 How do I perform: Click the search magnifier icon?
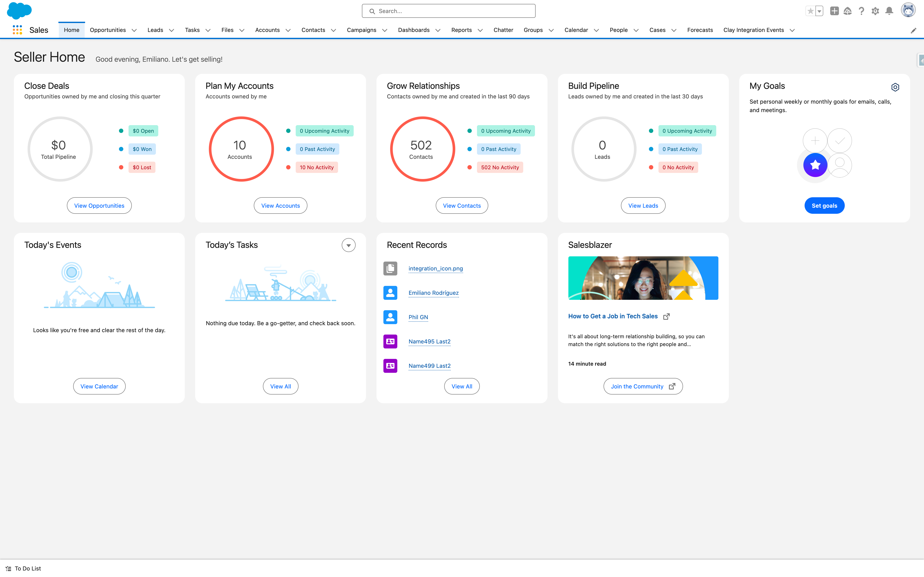tap(372, 11)
